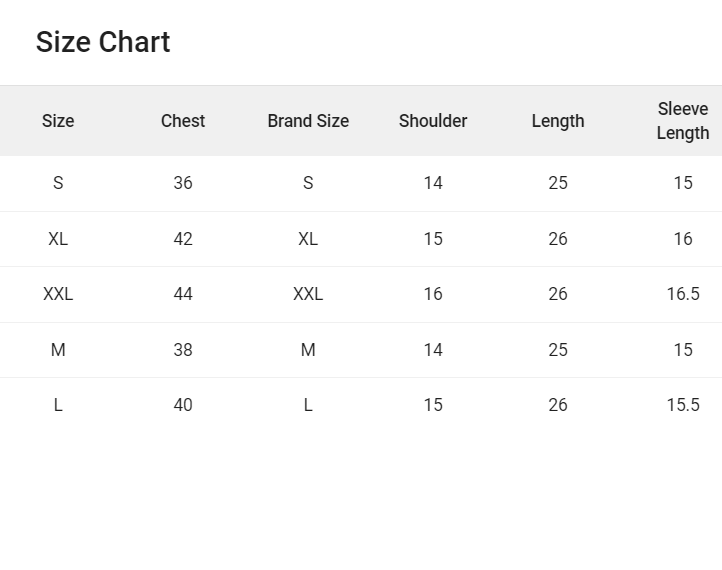Select the Shoulder column header
722x570 pixels.
click(x=433, y=121)
